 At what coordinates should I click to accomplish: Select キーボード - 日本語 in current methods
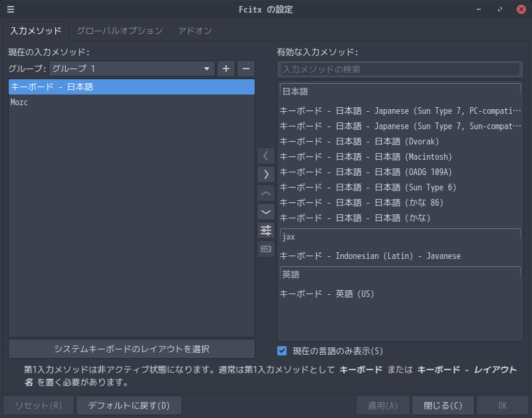click(x=132, y=87)
